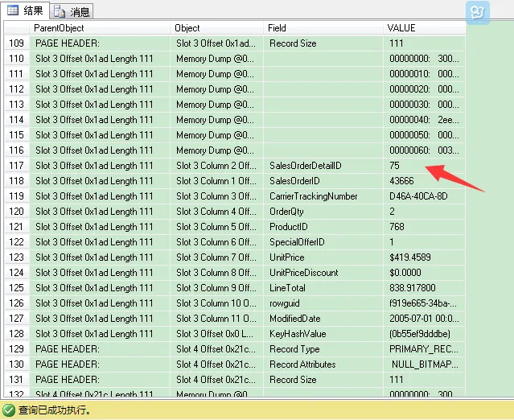Click Slot 4 Offset 0x21c... in row 129
The image size is (514, 420).
point(216,349)
